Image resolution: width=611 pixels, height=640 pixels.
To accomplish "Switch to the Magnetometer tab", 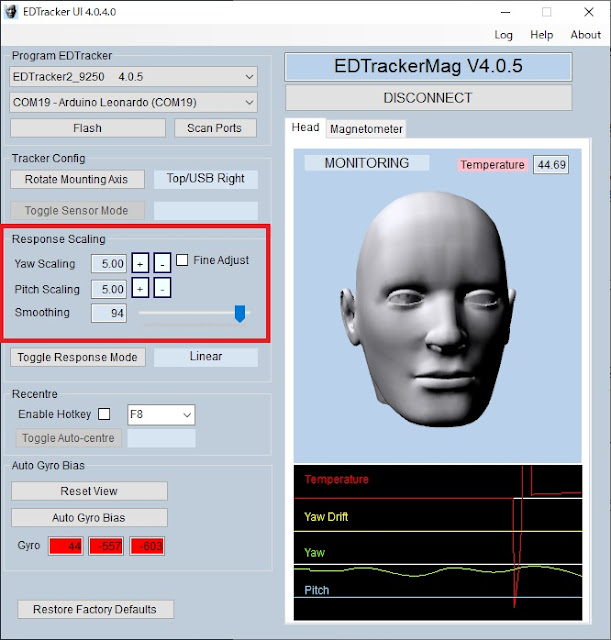I will (x=366, y=129).
